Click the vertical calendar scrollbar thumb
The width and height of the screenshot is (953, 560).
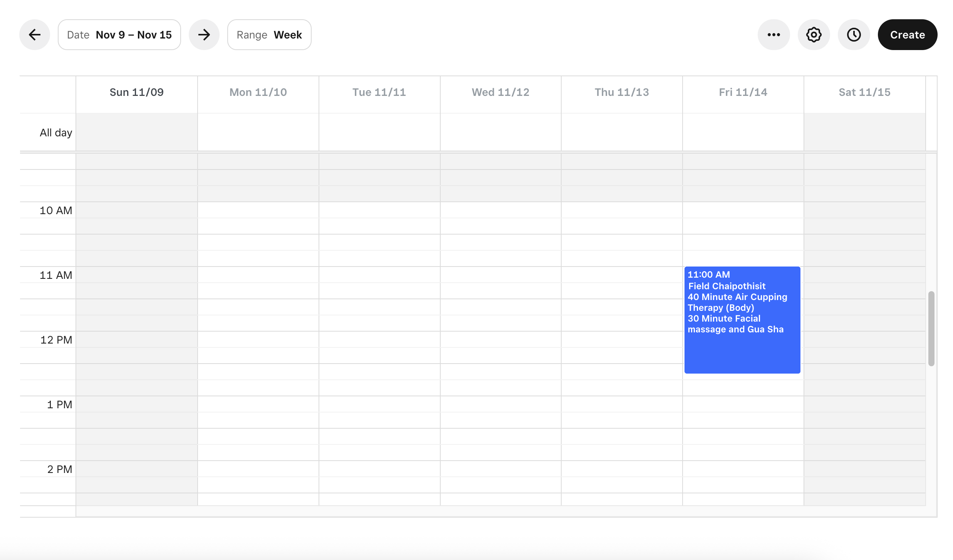[x=931, y=328]
